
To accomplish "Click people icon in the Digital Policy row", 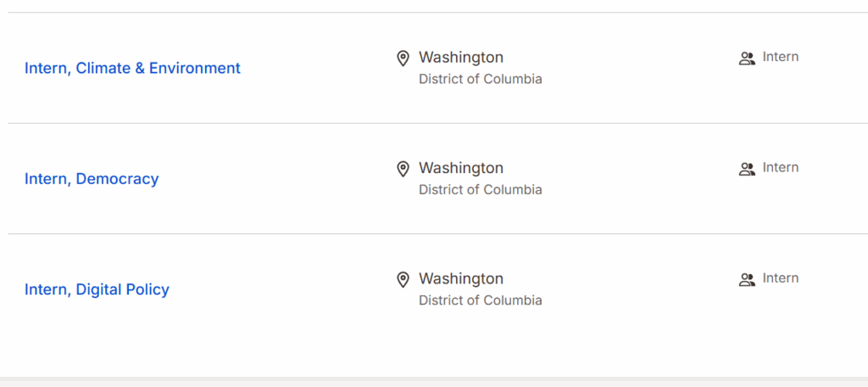I will click(747, 279).
